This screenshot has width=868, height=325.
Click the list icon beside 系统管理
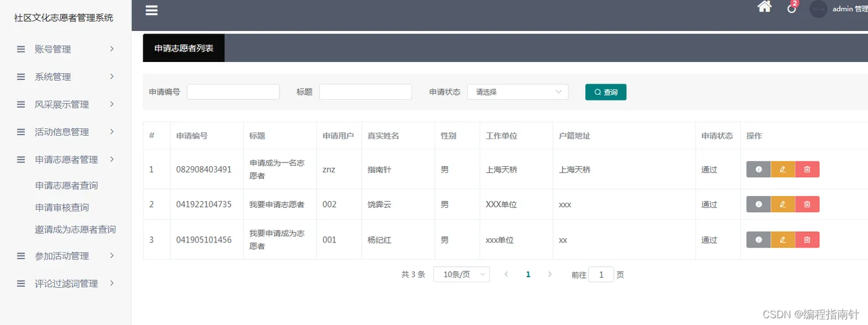coord(21,77)
